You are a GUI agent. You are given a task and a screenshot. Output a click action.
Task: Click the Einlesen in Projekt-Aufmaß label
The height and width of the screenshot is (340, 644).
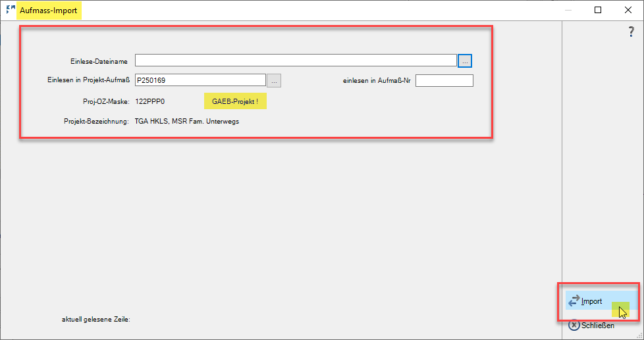pos(89,80)
